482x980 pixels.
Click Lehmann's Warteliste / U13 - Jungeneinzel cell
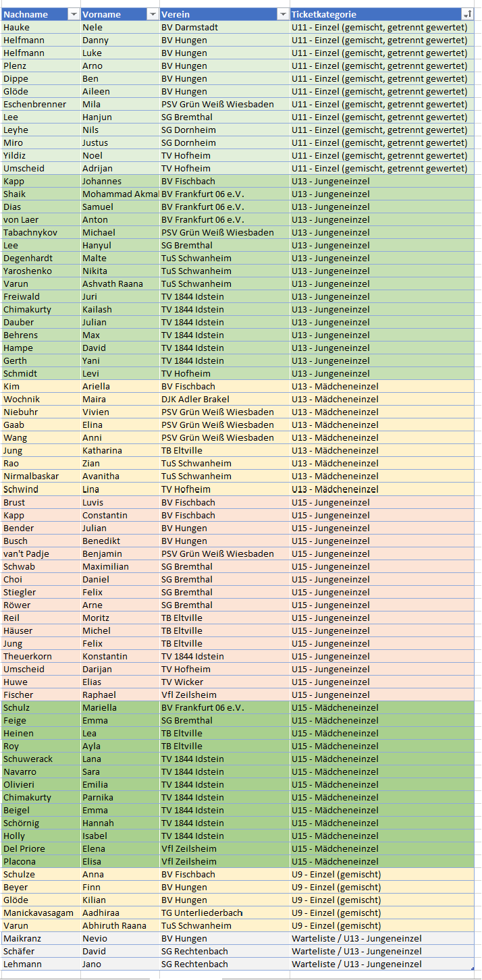tap(382, 964)
